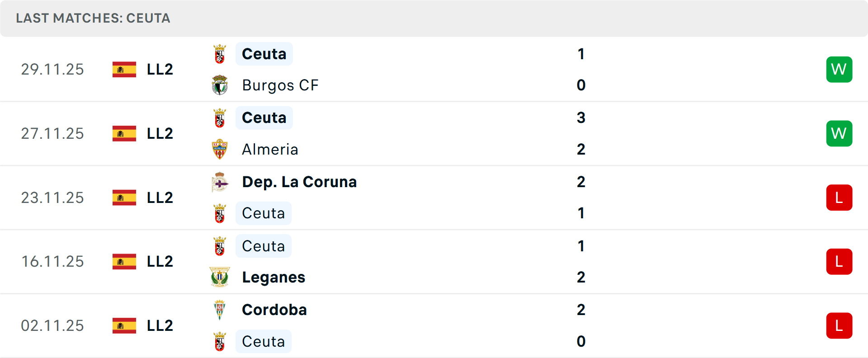Click the L badge for Cordoba match

(839, 325)
